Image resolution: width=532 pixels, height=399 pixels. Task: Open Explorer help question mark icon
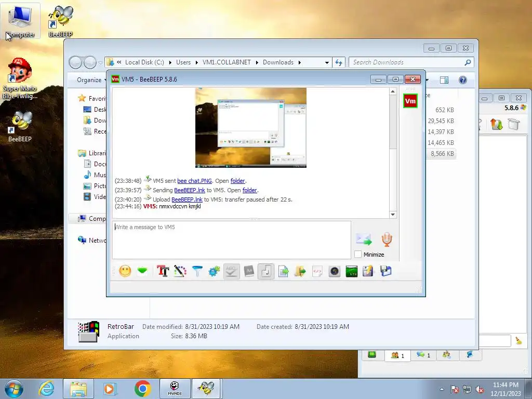click(x=463, y=80)
